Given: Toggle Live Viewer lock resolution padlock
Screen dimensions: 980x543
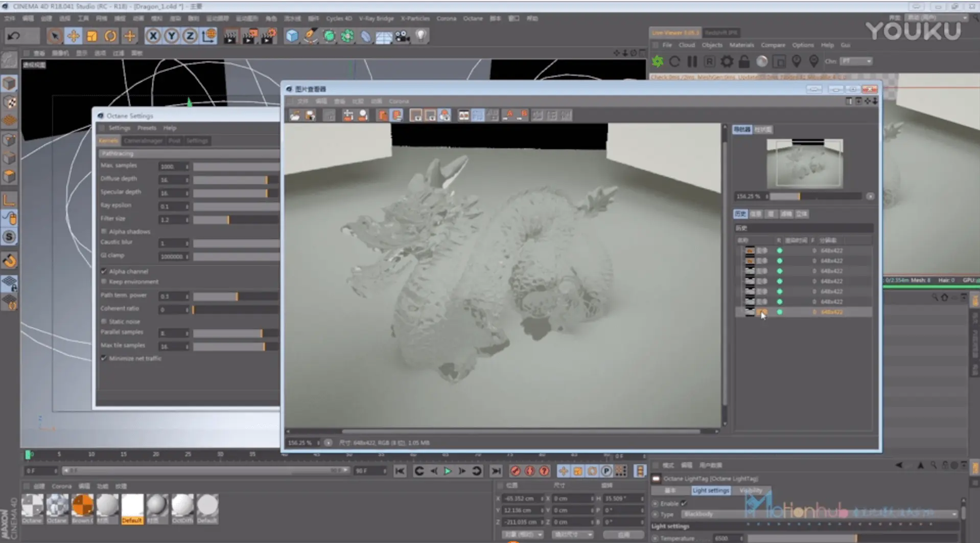Looking at the screenshot, I should click(x=744, y=62).
